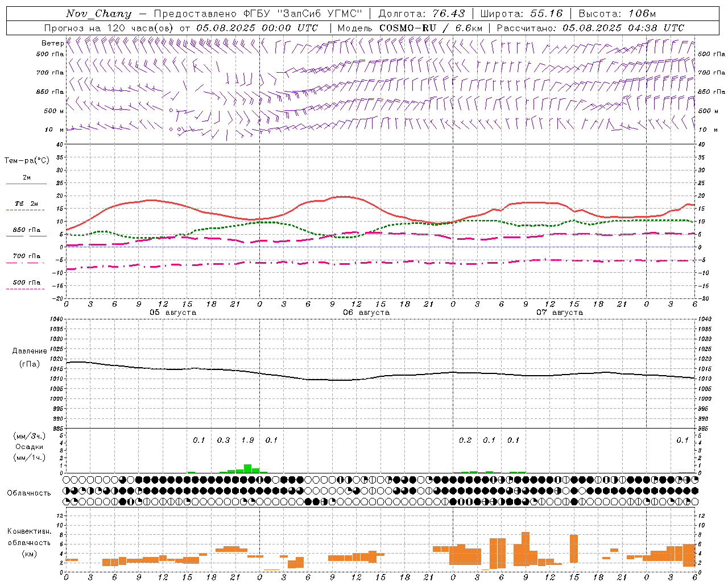Screen dimensions: 728x582
Task: Click the dashed sample line under Td 2м
Action: tap(26, 210)
